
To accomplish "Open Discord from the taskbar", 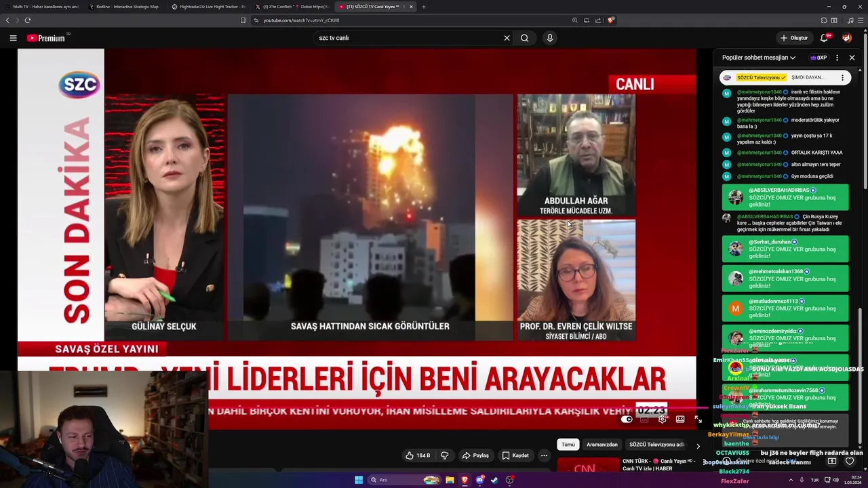I will coord(479,480).
